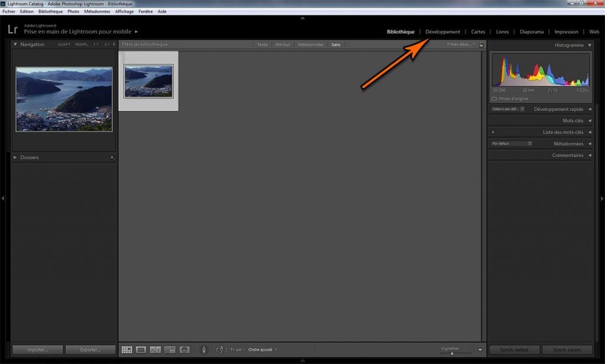Click the spray can Painter tool
605x364 pixels.
(x=204, y=350)
